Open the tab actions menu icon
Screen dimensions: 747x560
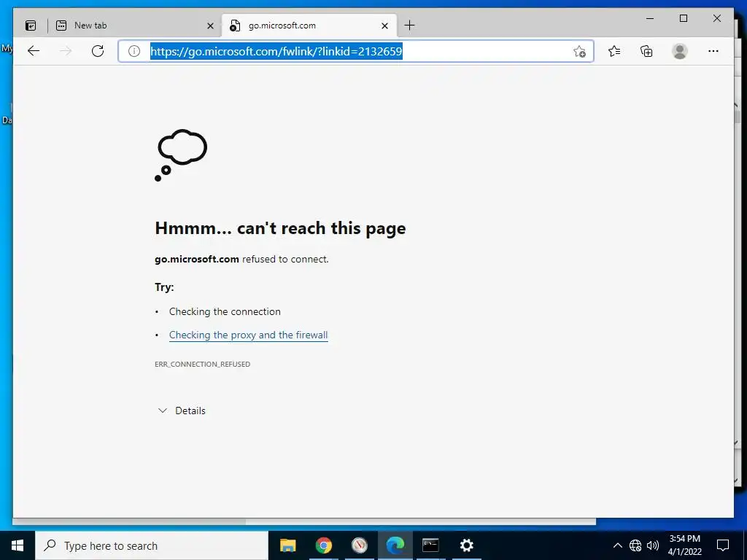point(31,26)
